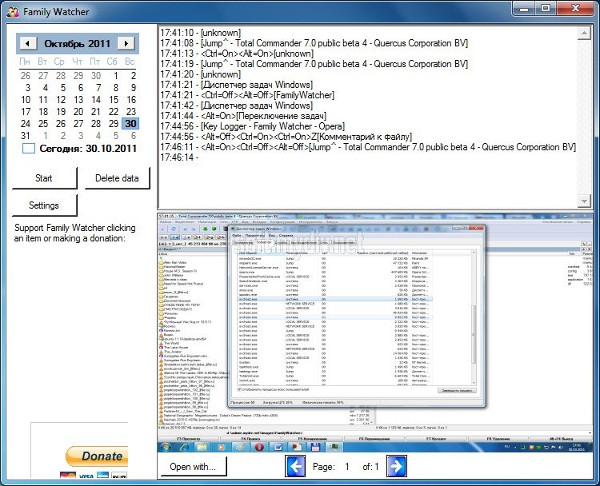
Task: Click floppy disk icon in captured taskbar
Action: tap(315, 447)
